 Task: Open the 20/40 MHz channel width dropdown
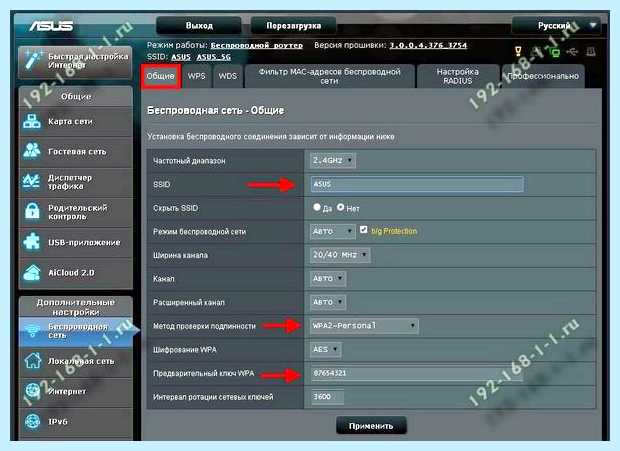coord(340,255)
